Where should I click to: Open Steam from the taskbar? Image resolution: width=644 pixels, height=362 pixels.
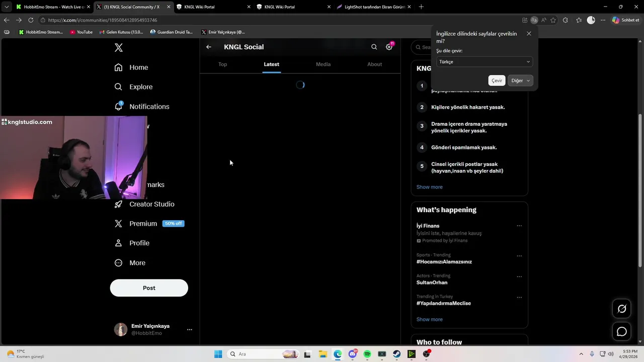[397, 354]
